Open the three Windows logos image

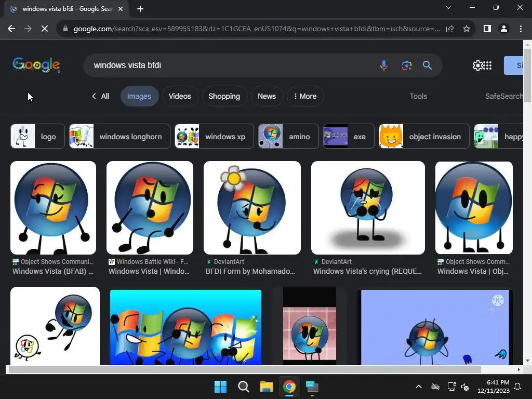pyautogui.click(x=185, y=327)
